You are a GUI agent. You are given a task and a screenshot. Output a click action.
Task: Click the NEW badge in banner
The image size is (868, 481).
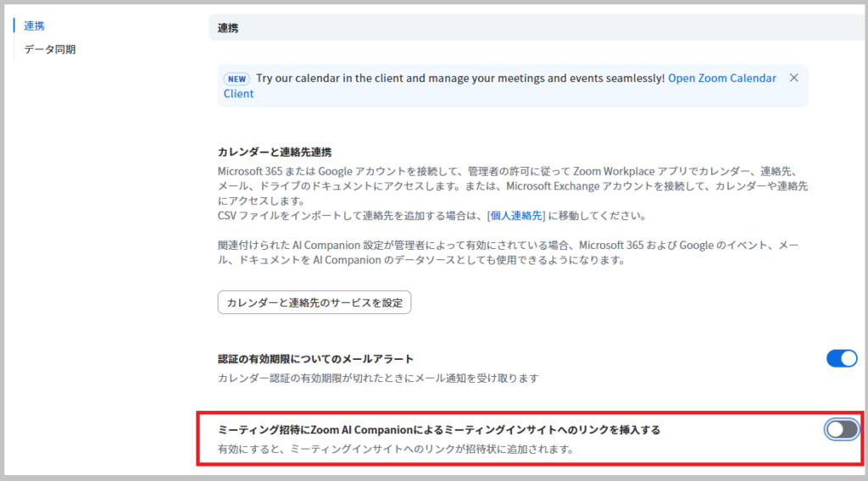[236, 79]
